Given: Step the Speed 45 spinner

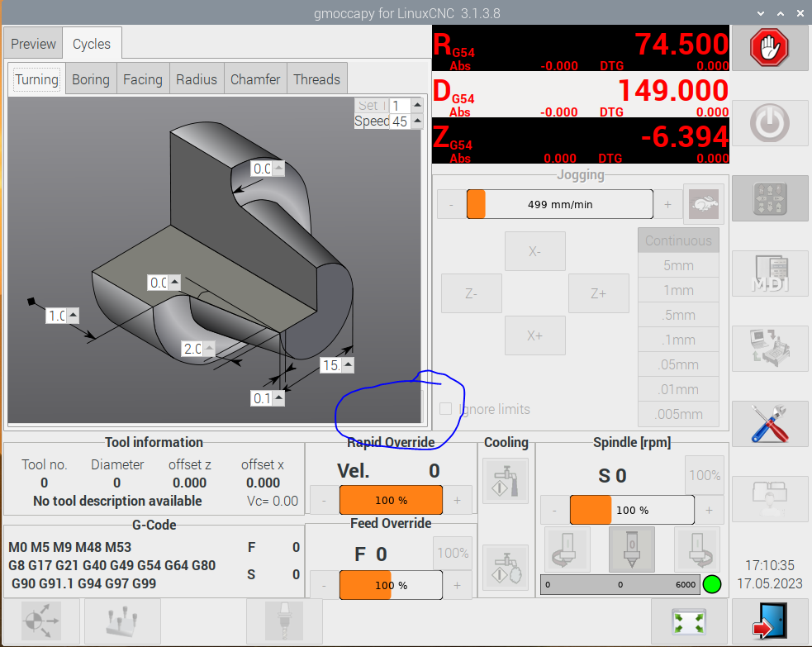Looking at the screenshot, I should [x=417, y=121].
